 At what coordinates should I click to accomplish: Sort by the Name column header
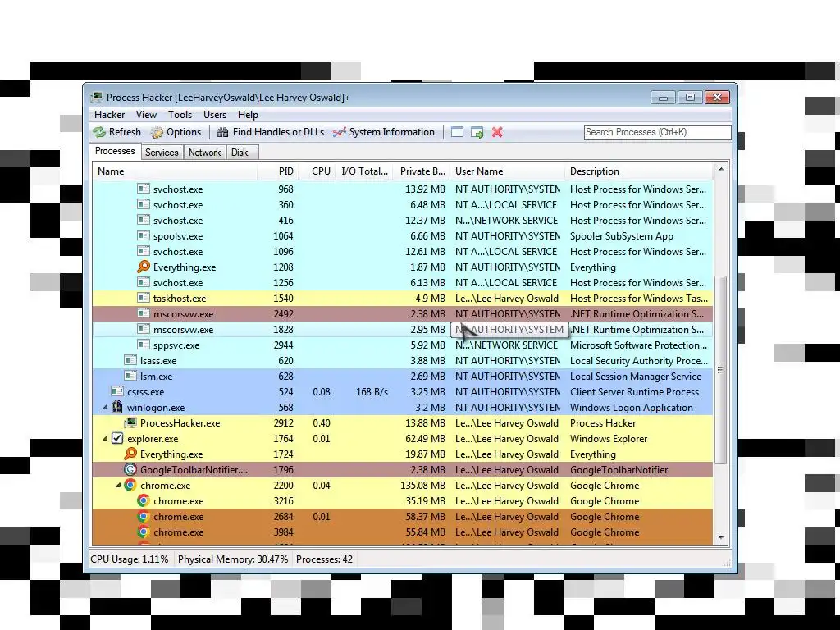[176, 171]
